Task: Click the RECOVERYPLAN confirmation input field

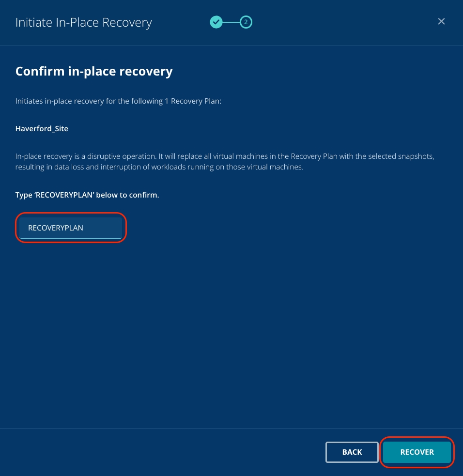Action: point(71,228)
